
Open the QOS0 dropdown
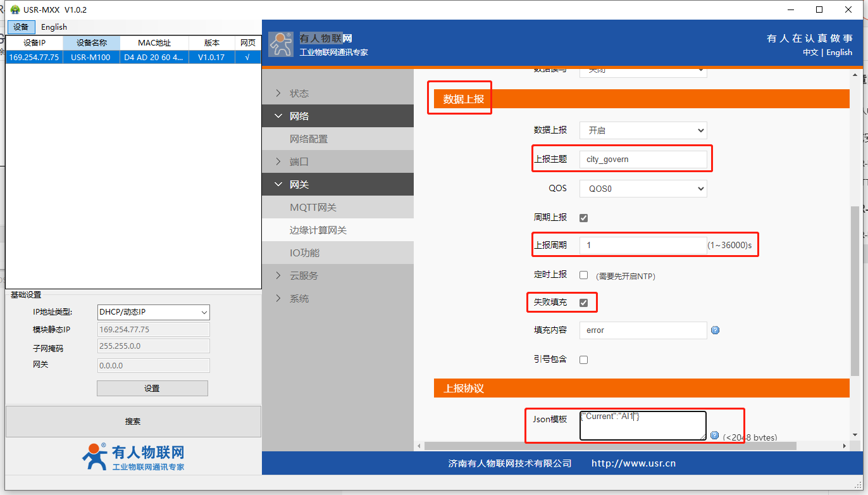(643, 189)
